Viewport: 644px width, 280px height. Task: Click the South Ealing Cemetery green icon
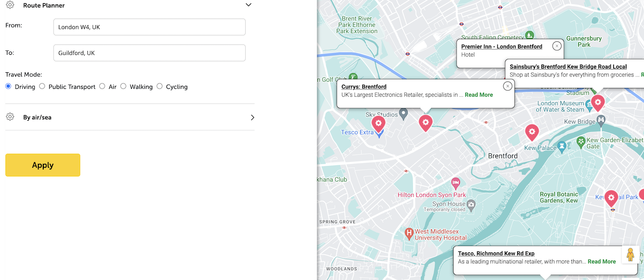[530, 35]
